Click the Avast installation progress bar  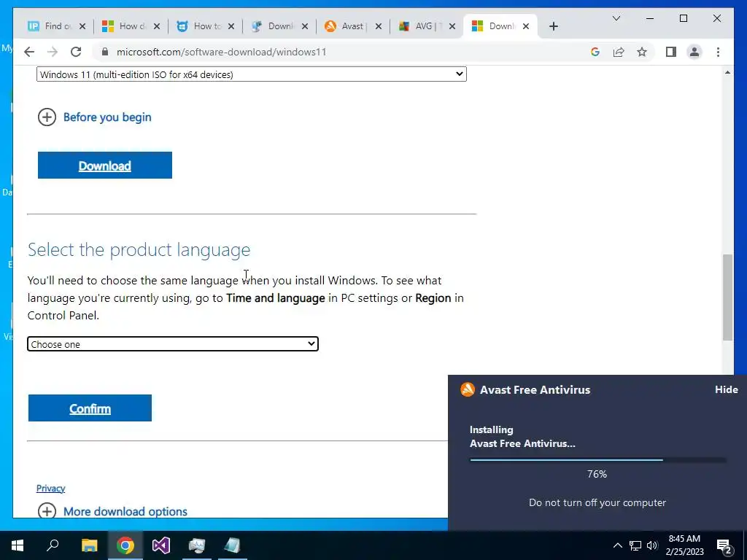597,460
